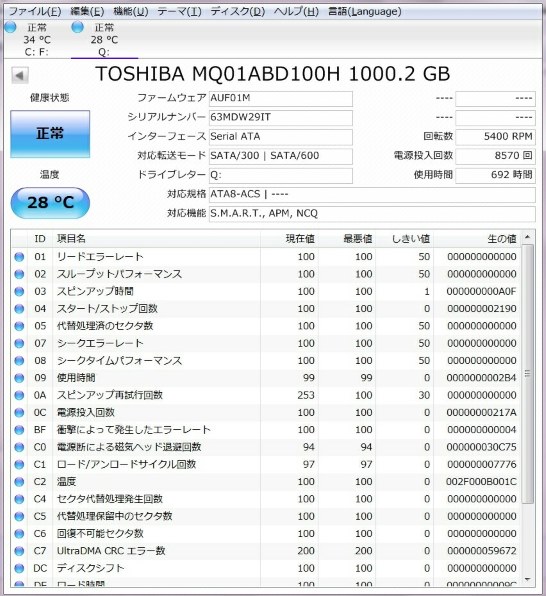
Task: Click the ID column header
Action: coord(40,239)
